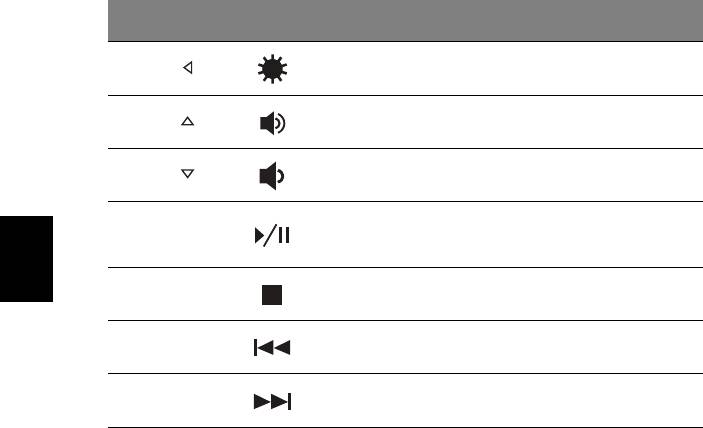
Task: Click the left-pointing triangle arrow
Action: click(186, 69)
